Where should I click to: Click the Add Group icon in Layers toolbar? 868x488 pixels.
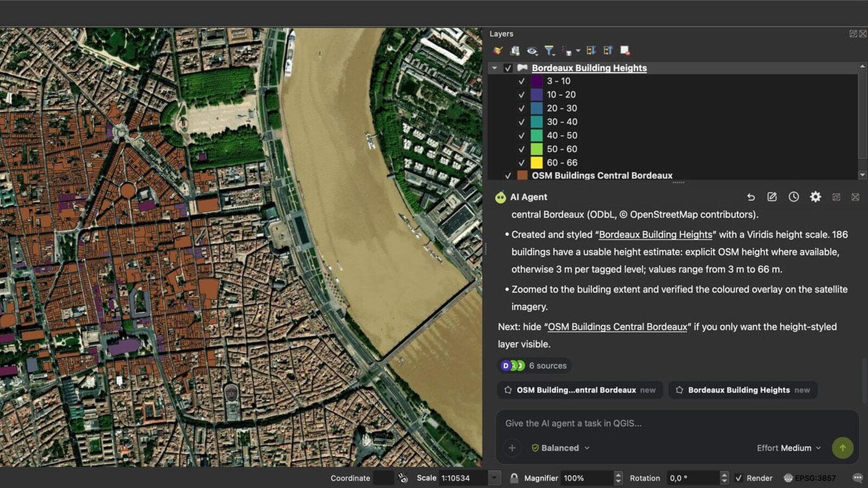click(x=515, y=50)
